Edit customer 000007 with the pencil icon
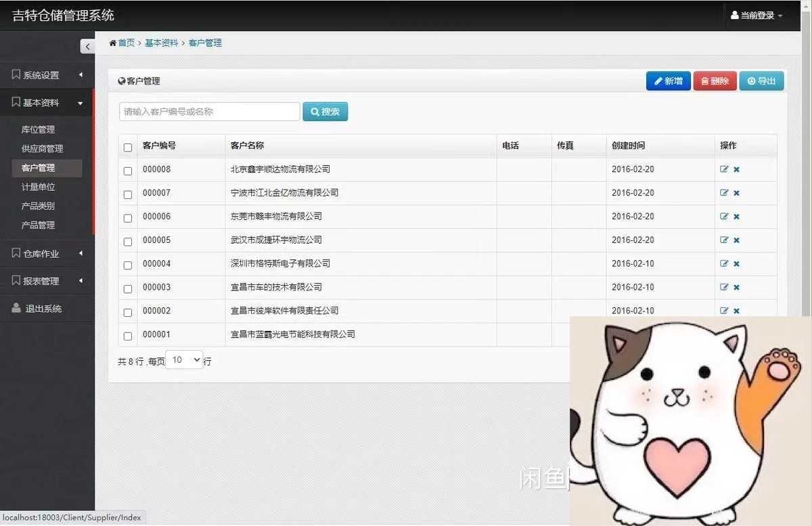The width and height of the screenshot is (812, 526). coord(724,193)
